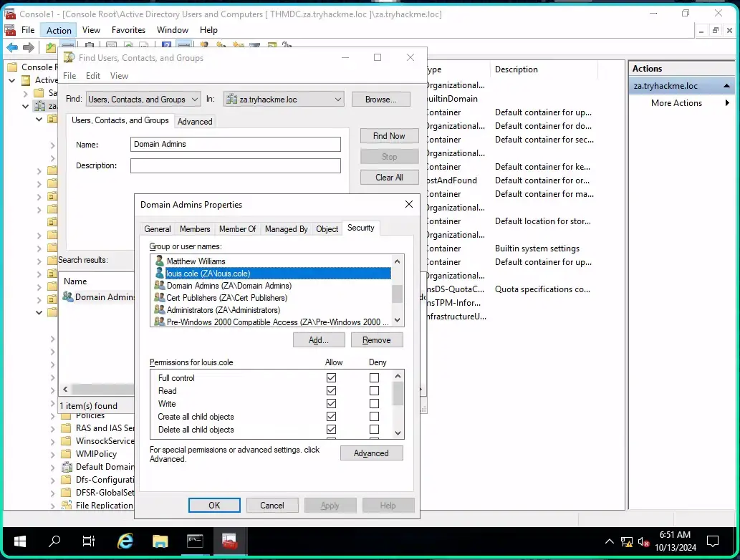Expand the Policies tree node
The width and height of the screenshot is (740, 560).
53,416
